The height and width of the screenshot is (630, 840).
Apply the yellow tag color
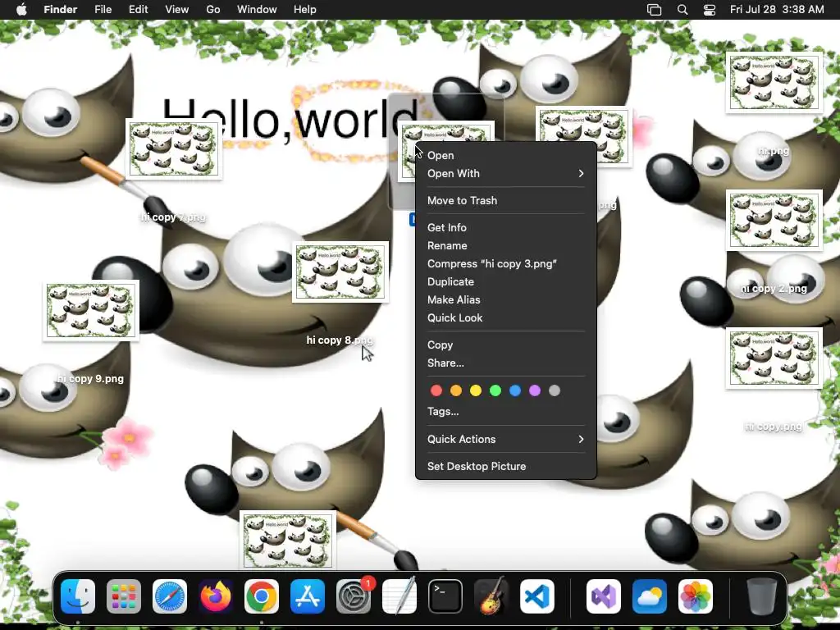[x=476, y=390]
